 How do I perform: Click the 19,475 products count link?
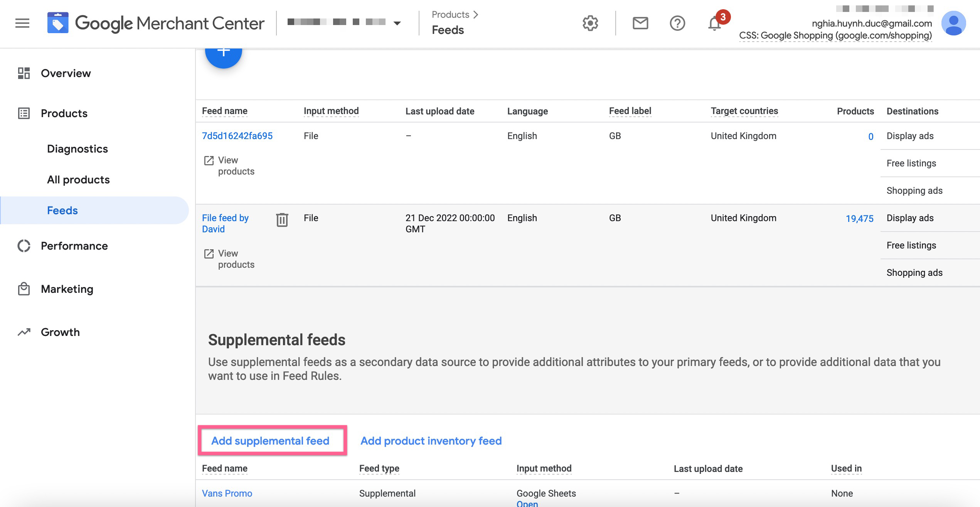click(860, 219)
